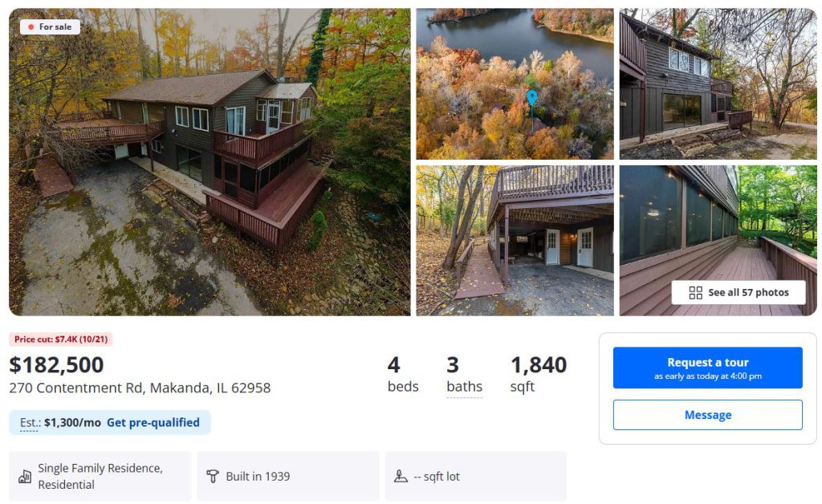
Task: Click the underlined Est. payment label
Action: click(30, 423)
